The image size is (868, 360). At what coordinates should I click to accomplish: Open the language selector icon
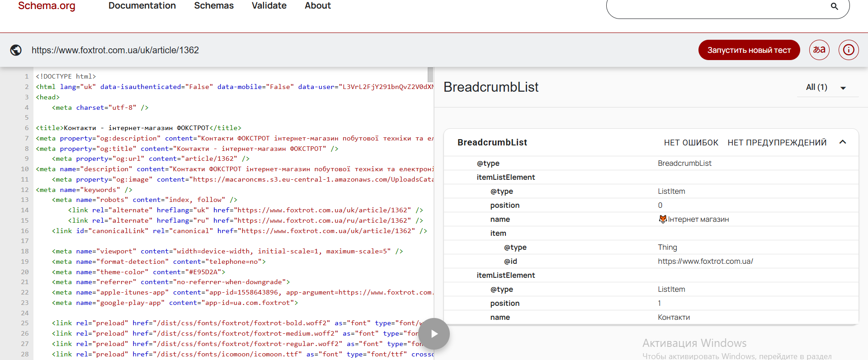coord(819,50)
